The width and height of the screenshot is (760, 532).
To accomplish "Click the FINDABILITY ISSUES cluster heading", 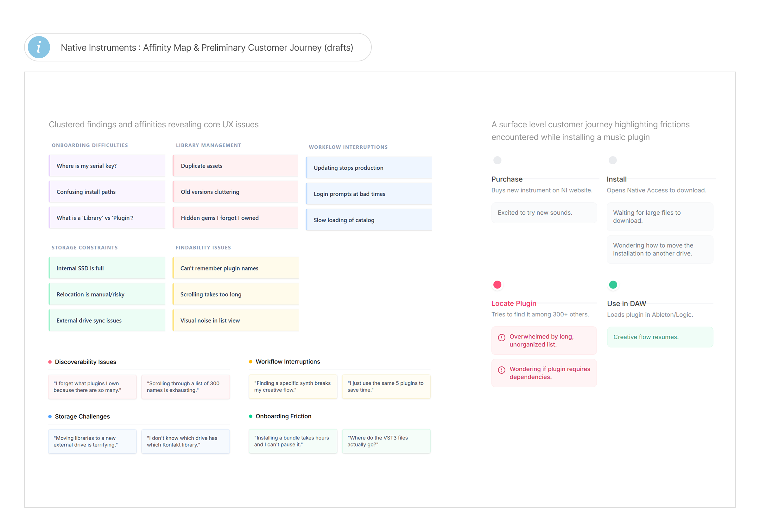I will [203, 248].
